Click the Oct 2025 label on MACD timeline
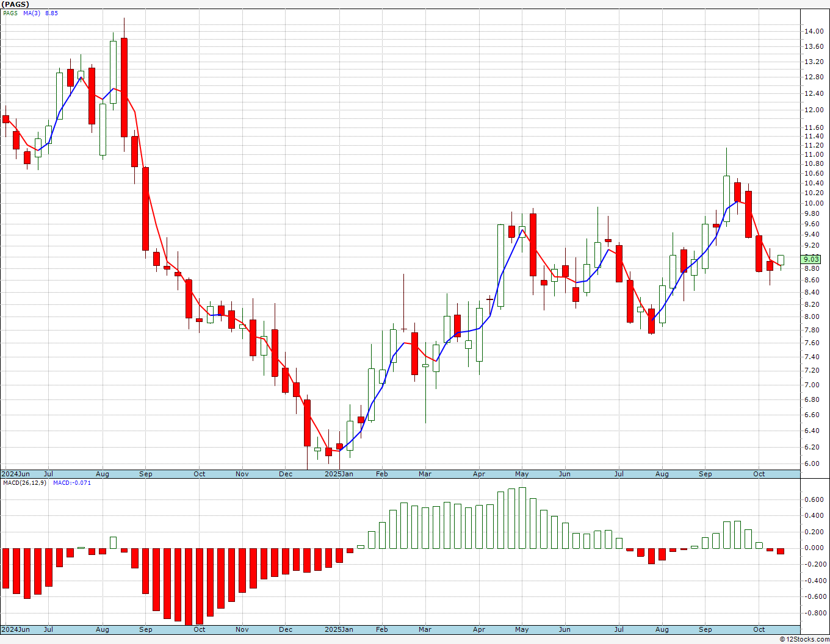The height and width of the screenshot is (644, 830). pyautogui.click(x=759, y=629)
